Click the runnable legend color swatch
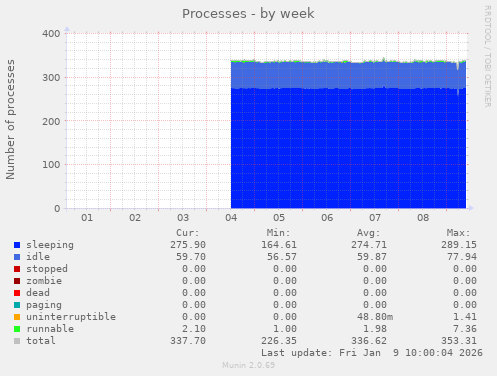The height and width of the screenshot is (376, 497). [17, 329]
